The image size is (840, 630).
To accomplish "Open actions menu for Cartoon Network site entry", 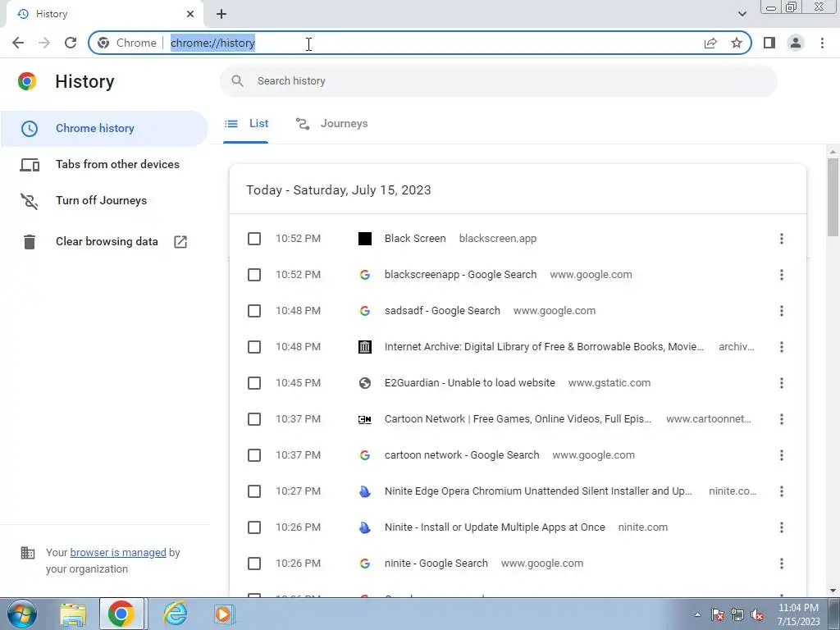I will click(782, 419).
